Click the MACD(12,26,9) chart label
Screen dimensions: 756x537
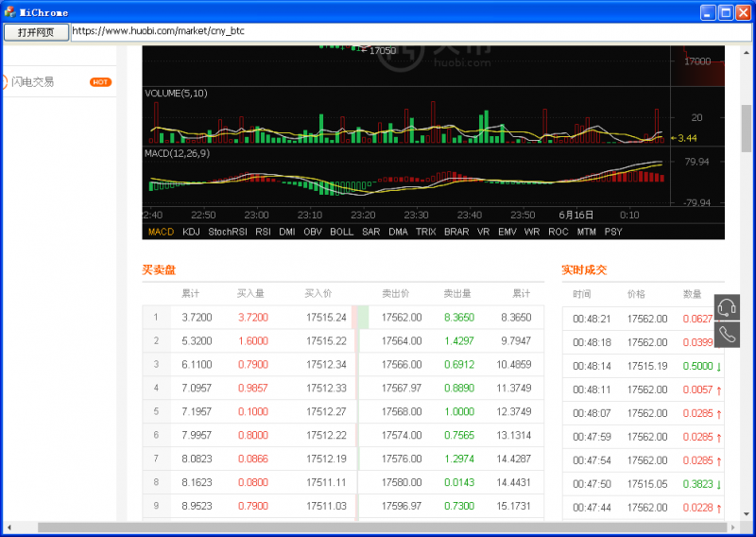[x=177, y=153]
